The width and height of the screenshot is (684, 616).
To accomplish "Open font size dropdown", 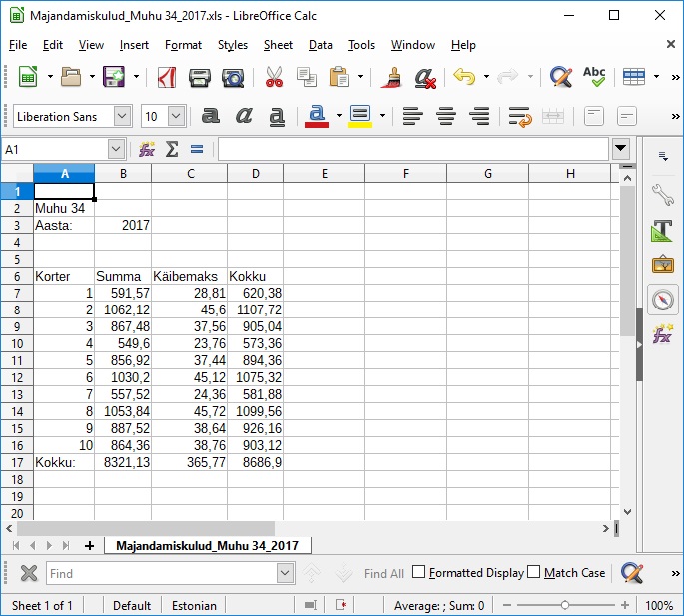I will 177,116.
